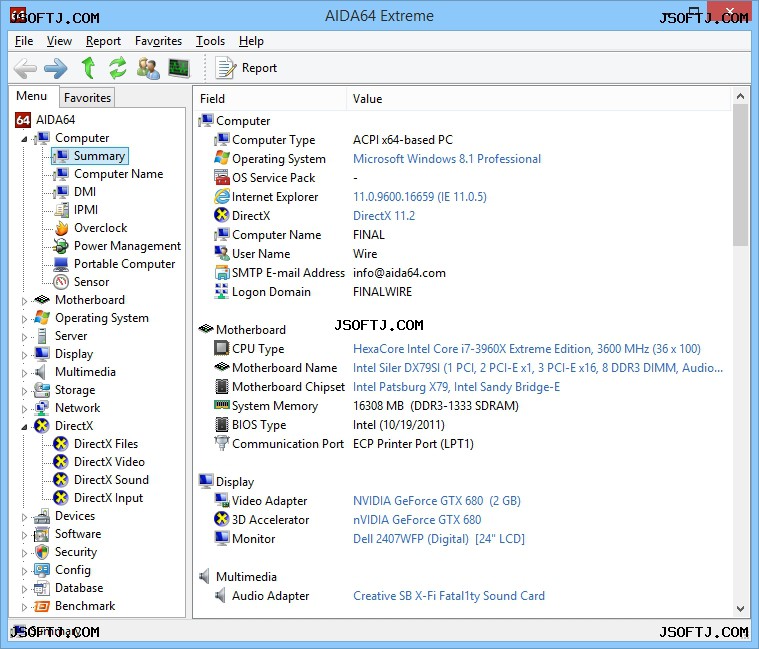Expand the Operating System tree node
This screenshot has height=649, width=759.
[x=24, y=319]
